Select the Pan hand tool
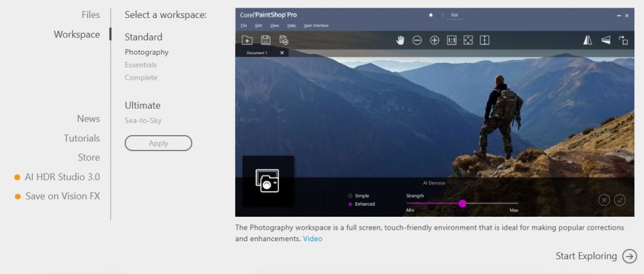 pyautogui.click(x=400, y=41)
